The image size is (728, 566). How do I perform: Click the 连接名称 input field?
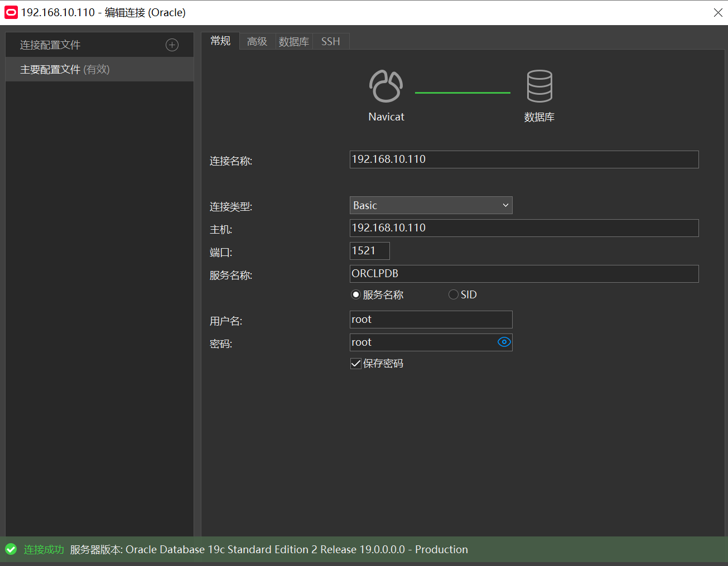[x=524, y=159]
